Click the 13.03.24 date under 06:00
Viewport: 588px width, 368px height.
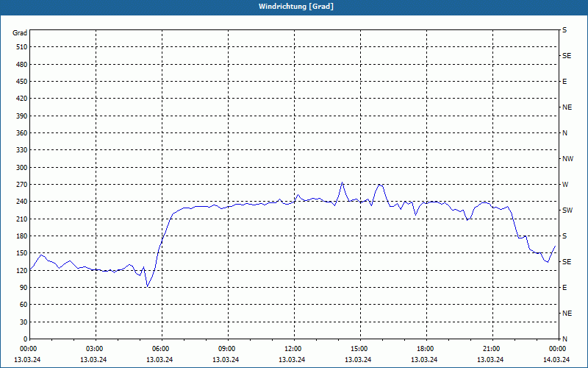point(159,360)
